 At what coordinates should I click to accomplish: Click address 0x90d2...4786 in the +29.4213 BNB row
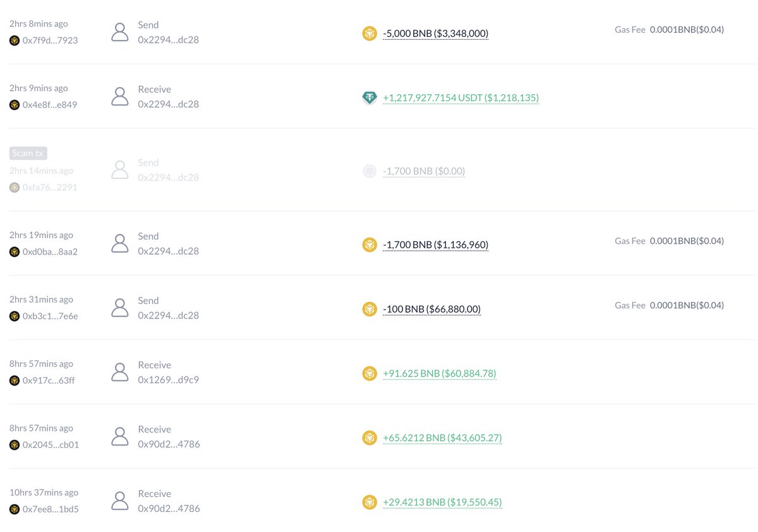tap(169, 509)
